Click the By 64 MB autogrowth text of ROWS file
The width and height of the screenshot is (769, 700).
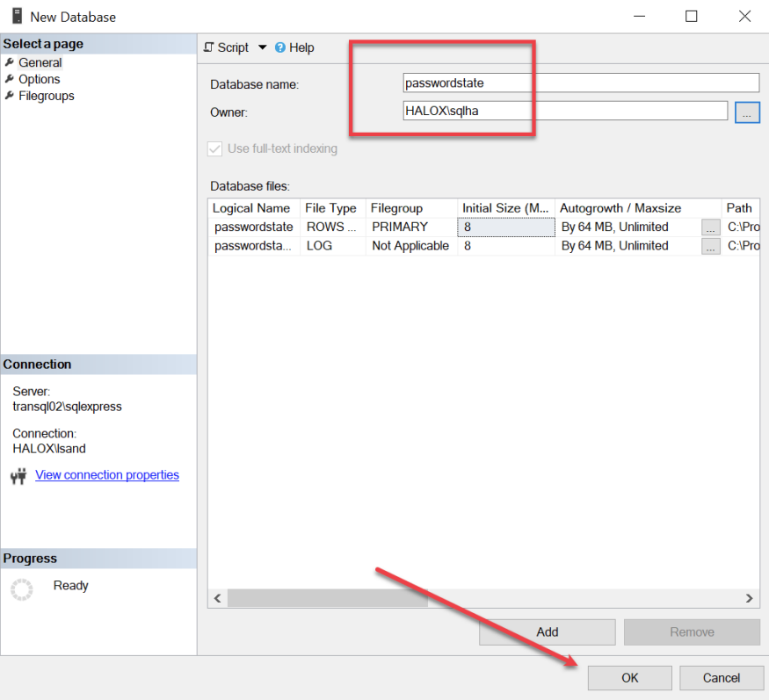[614, 227]
